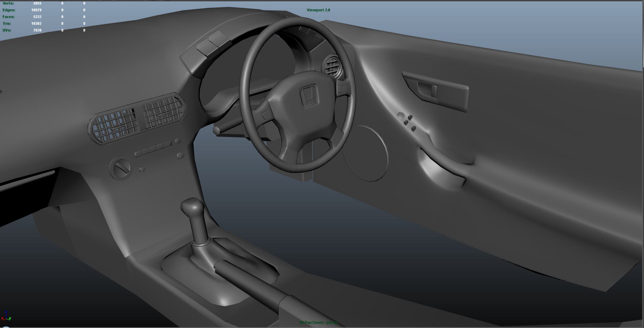
Task: Click the "Viewport 2.0" renderer label
Action: (x=318, y=10)
